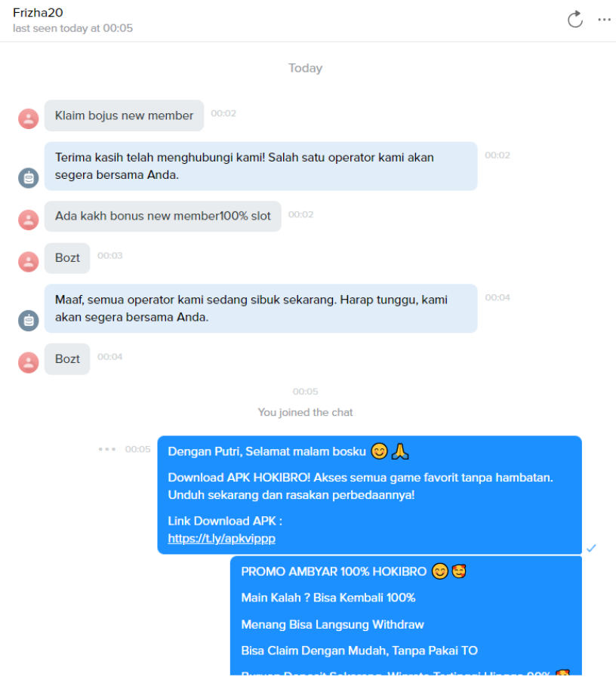616x677 pixels.
Task: Click the 'Terima kasih telah menghubungi kami' bubble
Action: pos(261,166)
